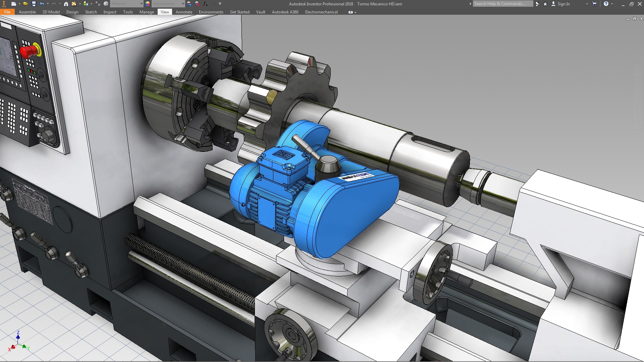Click the fx Parameters icon
This screenshot has height=362, width=644.
(x=205, y=4)
